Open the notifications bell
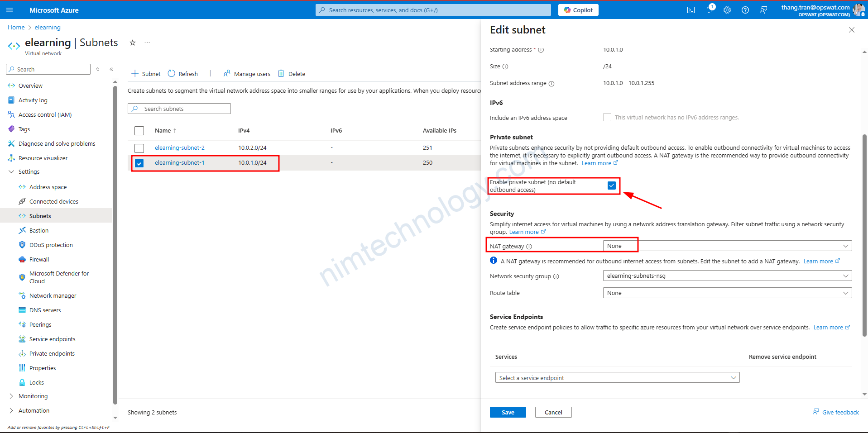 709,10
